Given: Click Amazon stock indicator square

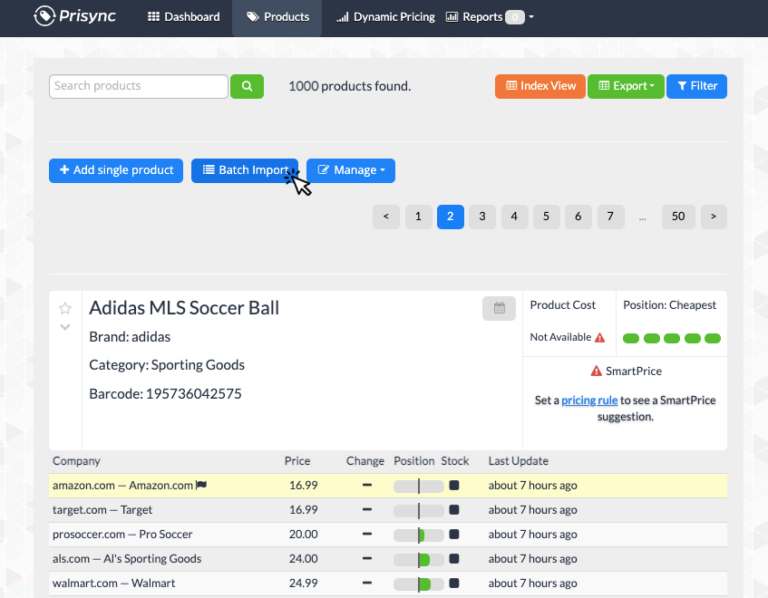Looking at the screenshot, I should tap(454, 485).
